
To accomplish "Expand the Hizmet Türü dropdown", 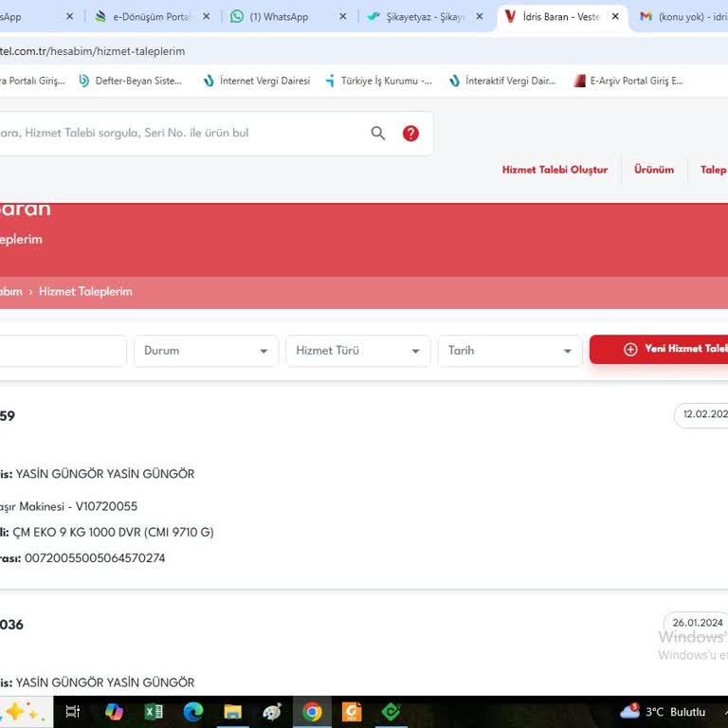I will coord(358,351).
